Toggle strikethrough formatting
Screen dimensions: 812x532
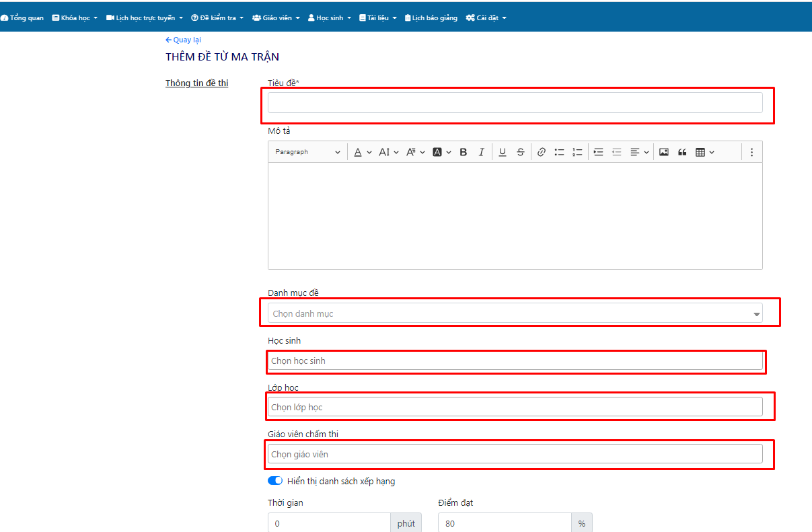coord(521,152)
